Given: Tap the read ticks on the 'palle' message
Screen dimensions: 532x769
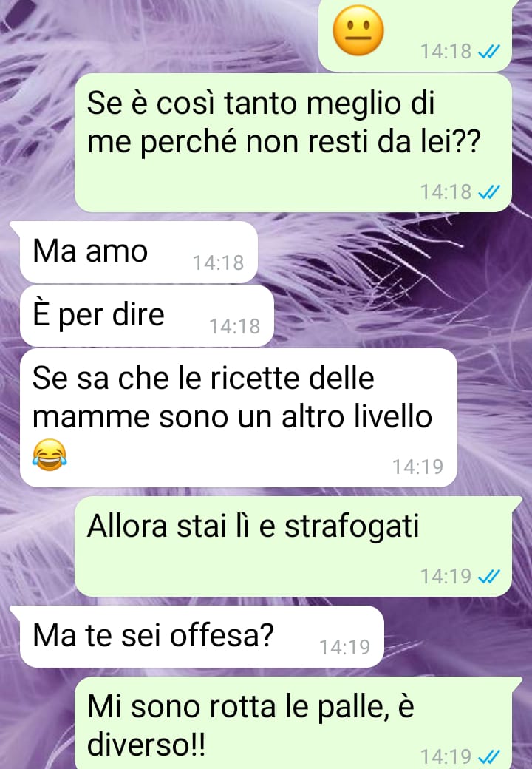Looking at the screenshot, I should pos(488,756).
